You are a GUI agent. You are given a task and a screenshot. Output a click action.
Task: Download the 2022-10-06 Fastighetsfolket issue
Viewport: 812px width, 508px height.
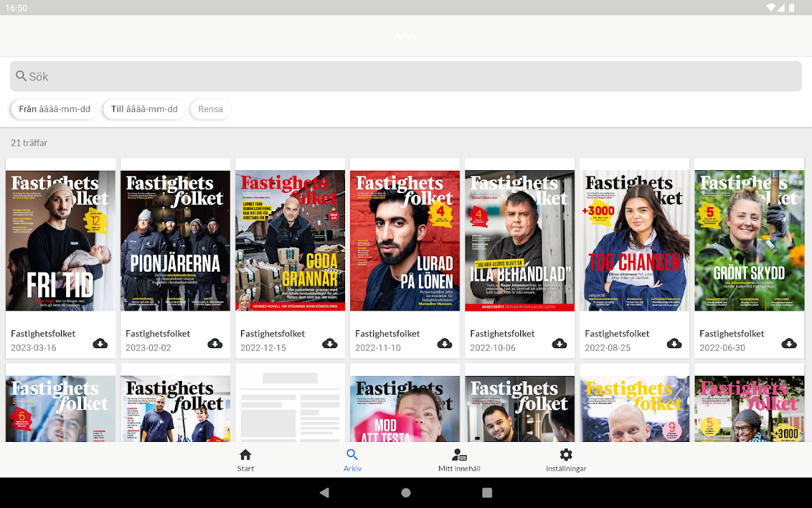560,344
